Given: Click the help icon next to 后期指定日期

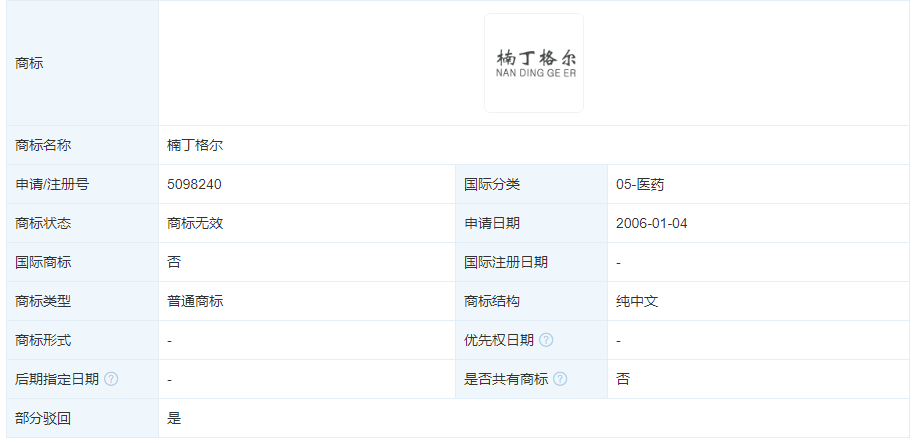Looking at the screenshot, I should pyautogui.click(x=111, y=379).
